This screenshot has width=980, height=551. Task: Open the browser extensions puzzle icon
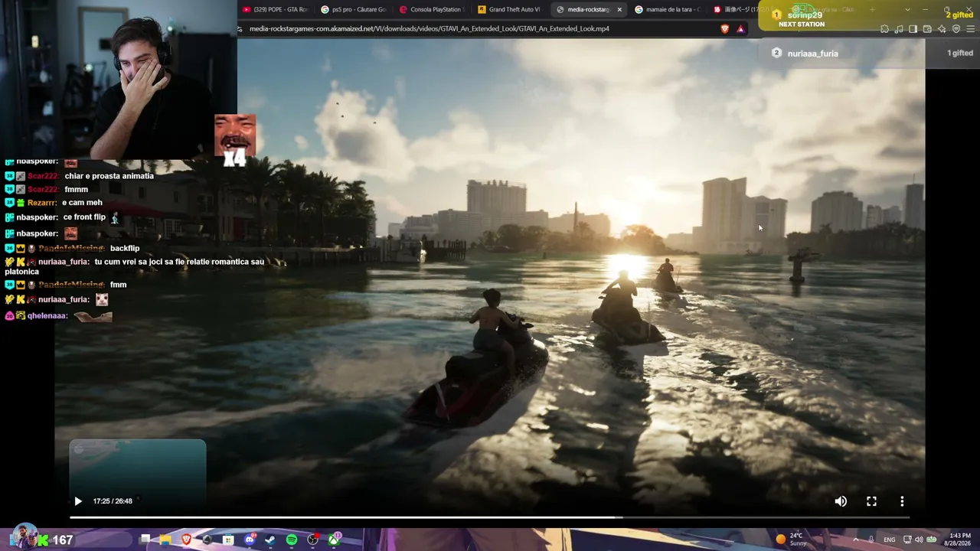[x=885, y=29]
